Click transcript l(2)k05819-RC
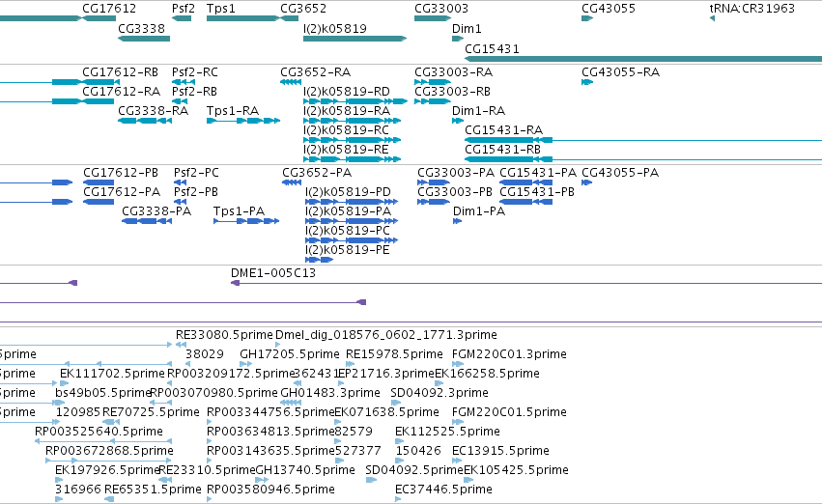 pos(346,130)
